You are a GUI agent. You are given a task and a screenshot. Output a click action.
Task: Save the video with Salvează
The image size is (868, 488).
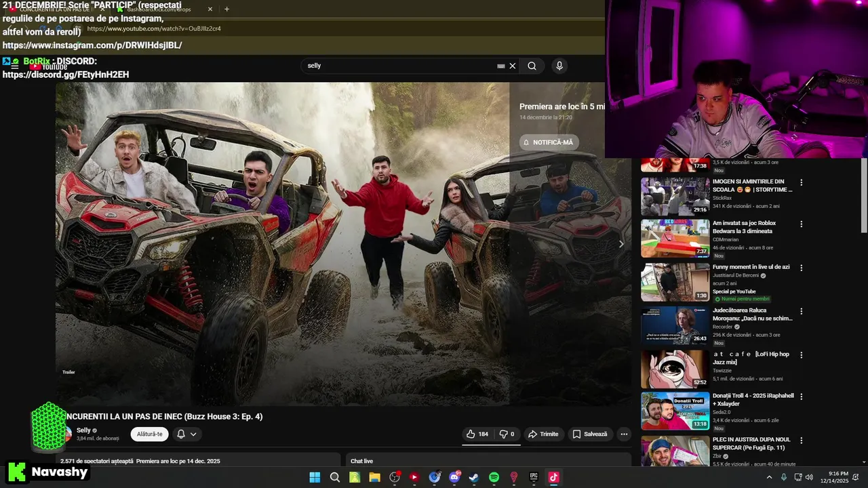(589, 434)
